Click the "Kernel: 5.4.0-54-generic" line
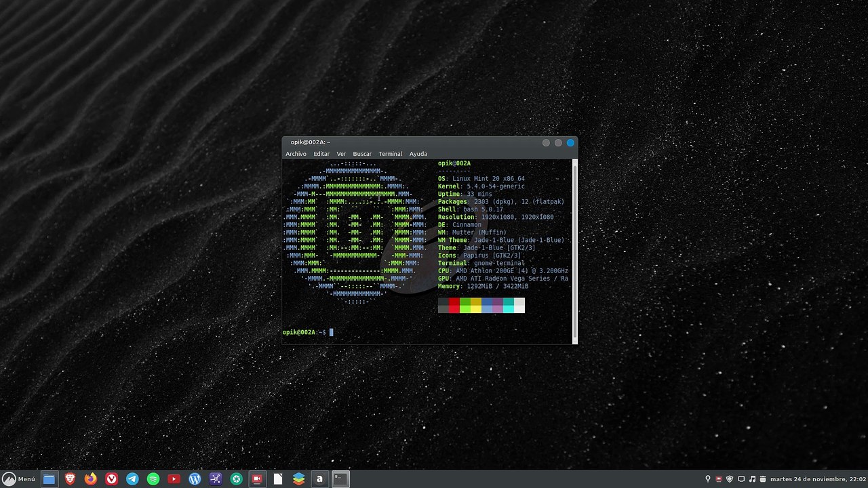 pyautogui.click(x=481, y=186)
